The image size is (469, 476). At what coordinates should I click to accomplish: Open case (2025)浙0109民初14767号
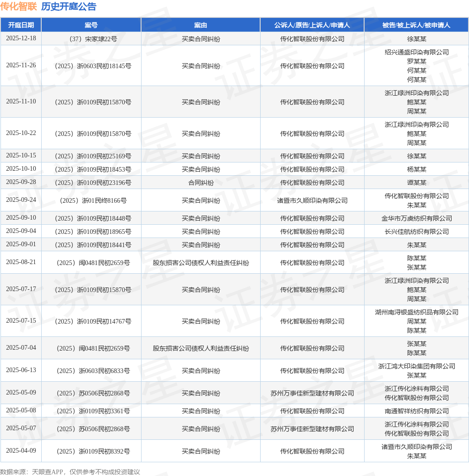(93, 321)
